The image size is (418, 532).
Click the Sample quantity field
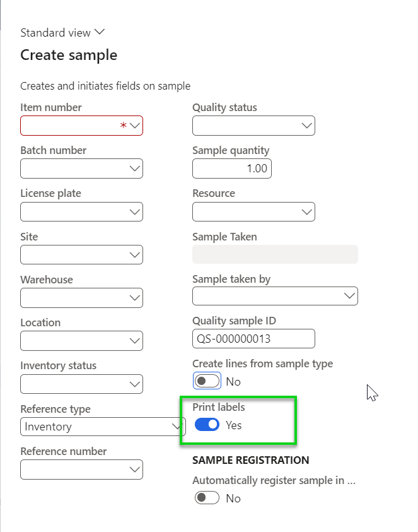pyautogui.click(x=231, y=168)
